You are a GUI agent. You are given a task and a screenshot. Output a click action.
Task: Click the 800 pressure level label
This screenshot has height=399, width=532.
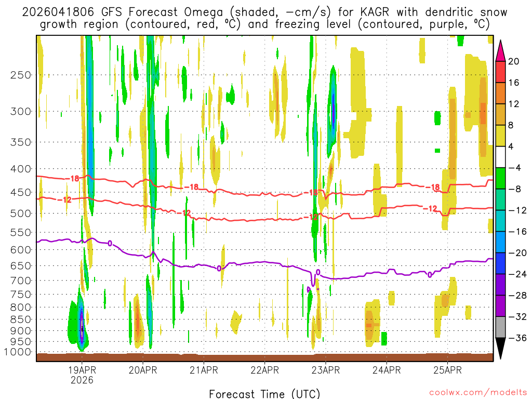(x=21, y=308)
